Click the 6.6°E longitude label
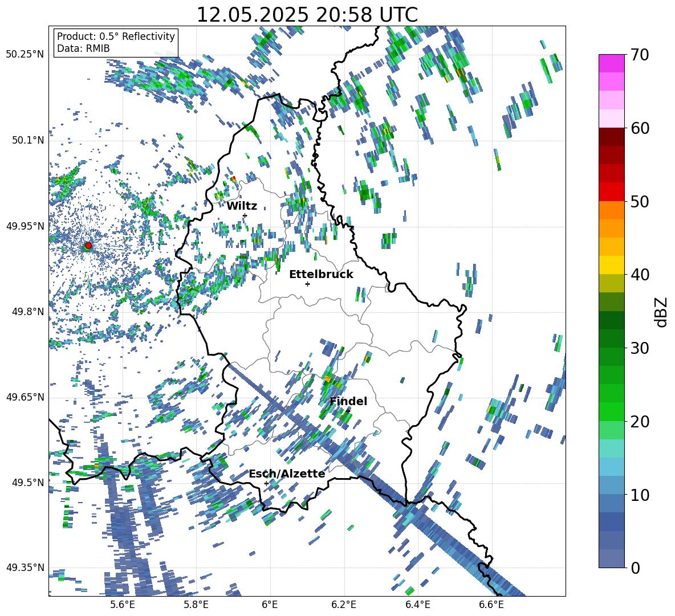This screenshot has width=675, height=616. click(x=491, y=605)
